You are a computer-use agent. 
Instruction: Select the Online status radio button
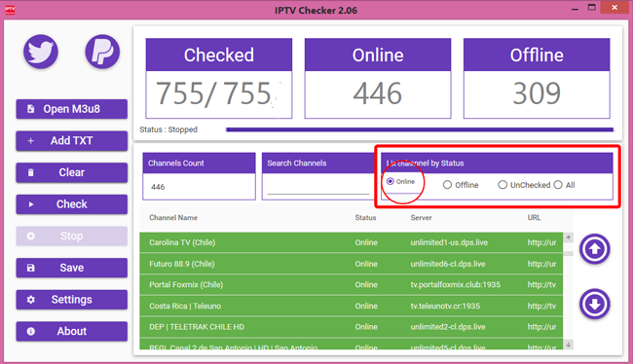(x=390, y=182)
